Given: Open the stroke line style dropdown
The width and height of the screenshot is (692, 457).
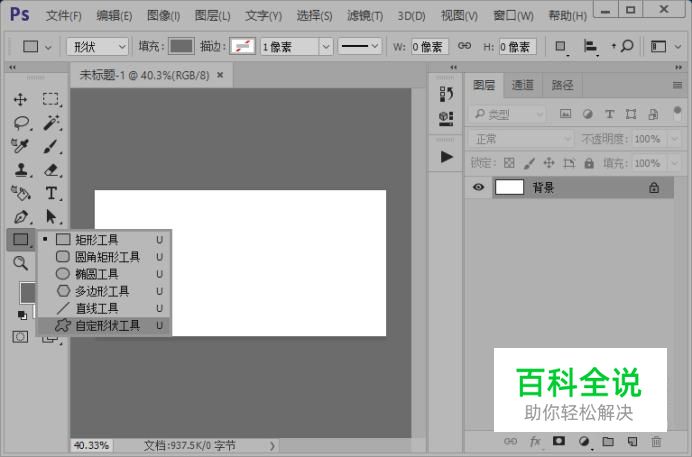Looking at the screenshot, I should (360, 46).
